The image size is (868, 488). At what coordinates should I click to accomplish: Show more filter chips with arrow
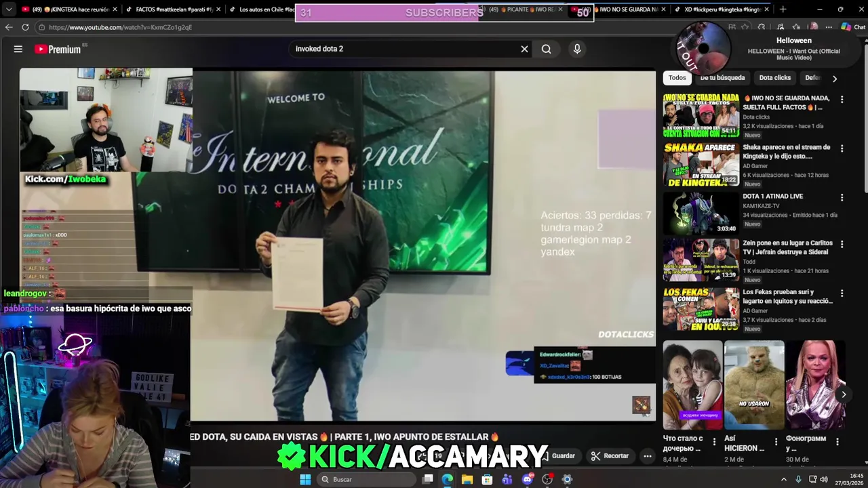tap(834, 79)
